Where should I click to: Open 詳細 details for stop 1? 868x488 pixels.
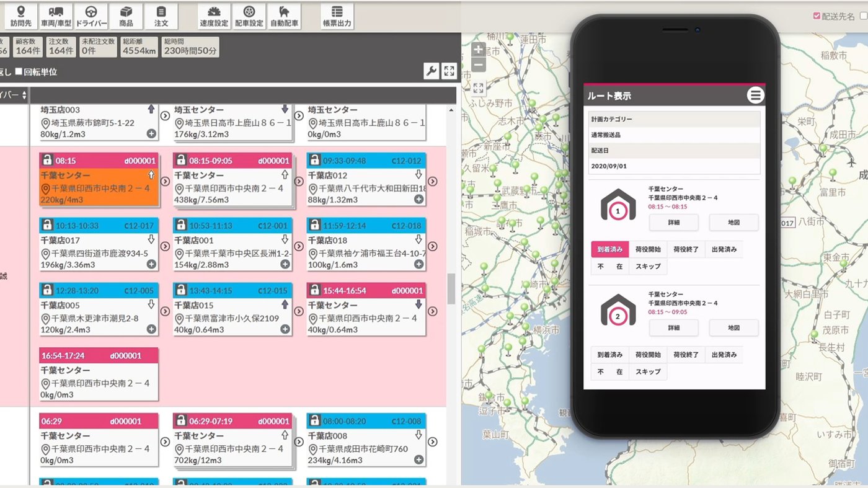(674, 222)
